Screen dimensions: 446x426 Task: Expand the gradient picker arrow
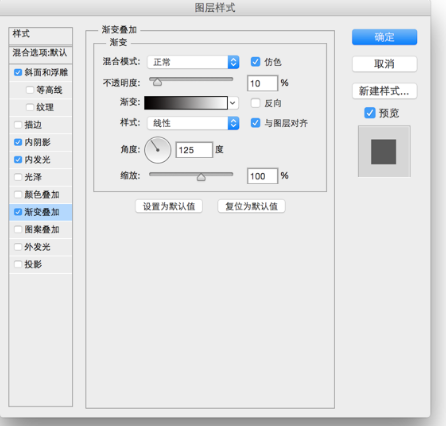coord(233,103)
